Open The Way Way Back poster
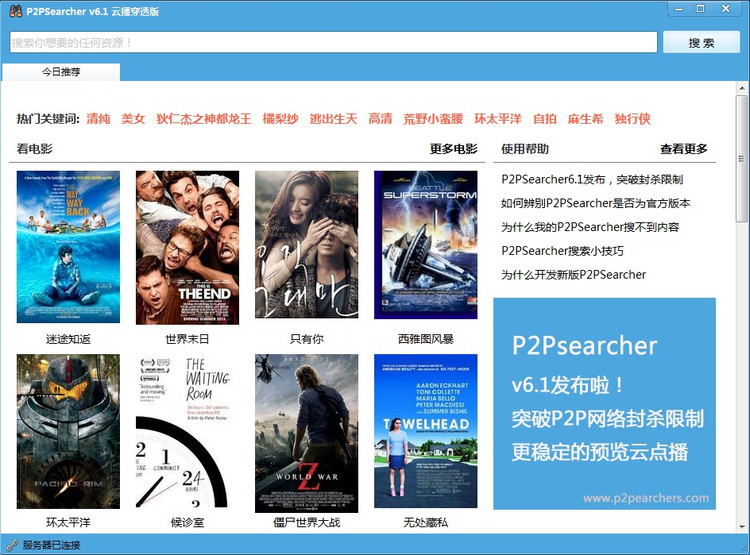This screenshot has height=555, width=750. point(68,247)
